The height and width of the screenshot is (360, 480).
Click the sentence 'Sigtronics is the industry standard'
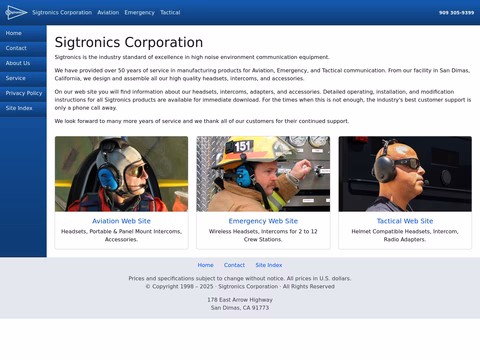(x=192, y=57)
